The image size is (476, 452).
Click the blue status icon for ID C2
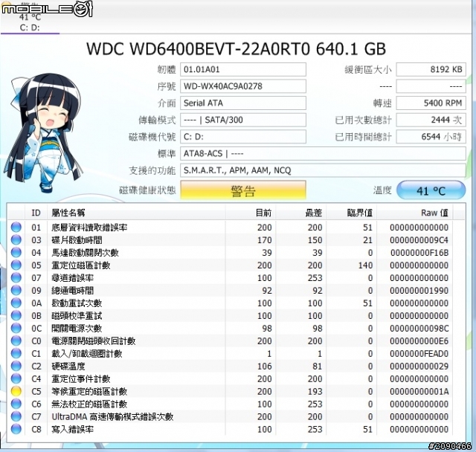[x=16, y=367]
